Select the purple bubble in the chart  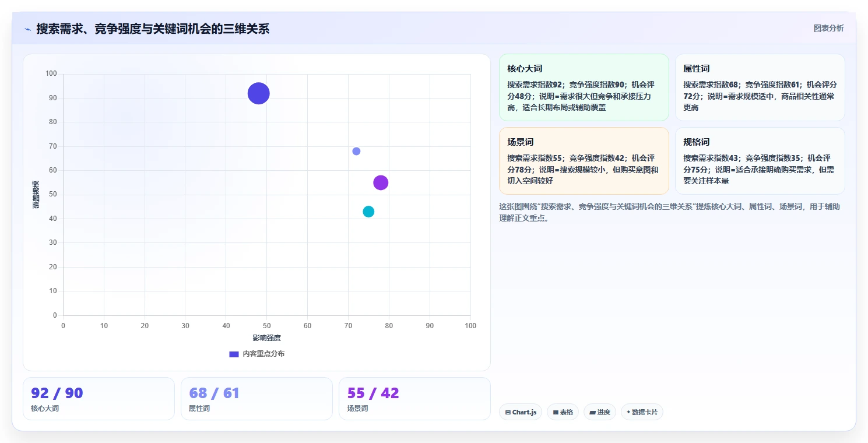click(381, 182)
